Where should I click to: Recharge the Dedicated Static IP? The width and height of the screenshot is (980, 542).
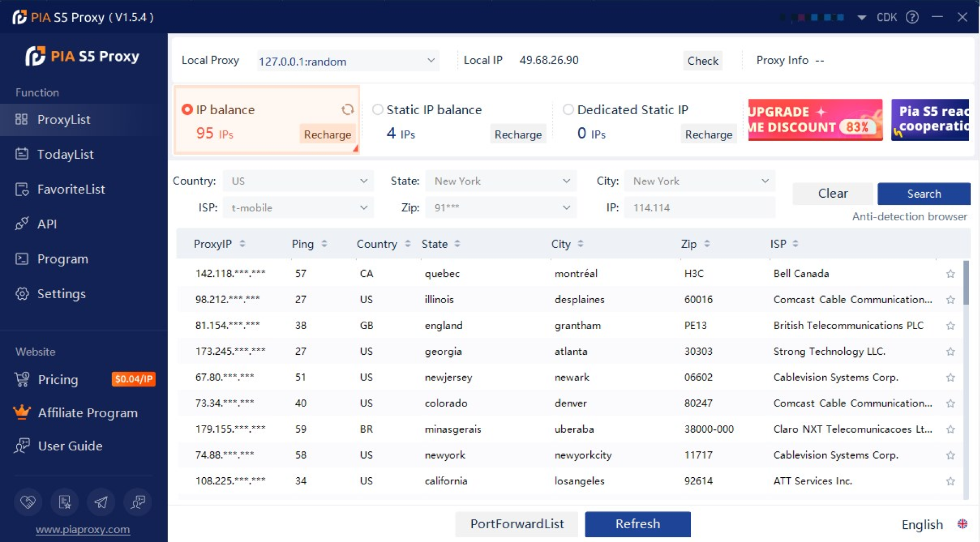(708, 135)
